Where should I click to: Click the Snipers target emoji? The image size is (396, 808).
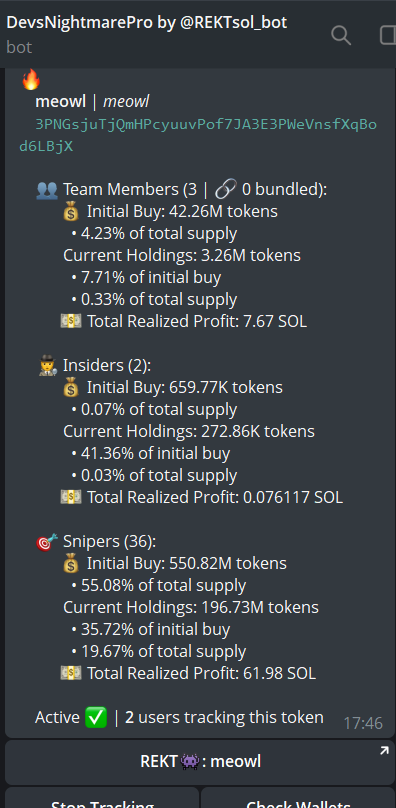pyautogui.click(x=47, y=542)
